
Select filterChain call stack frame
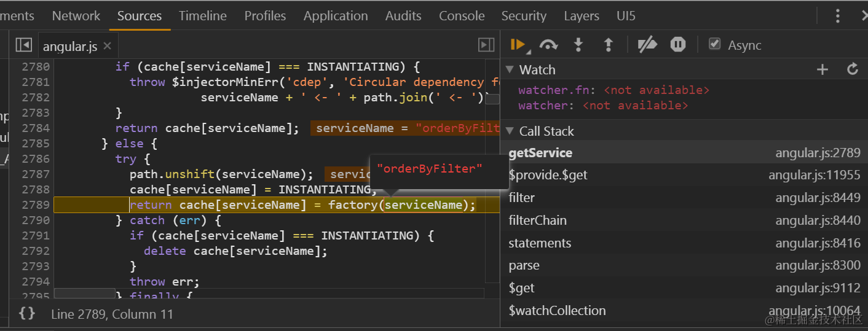click(684, 220)
